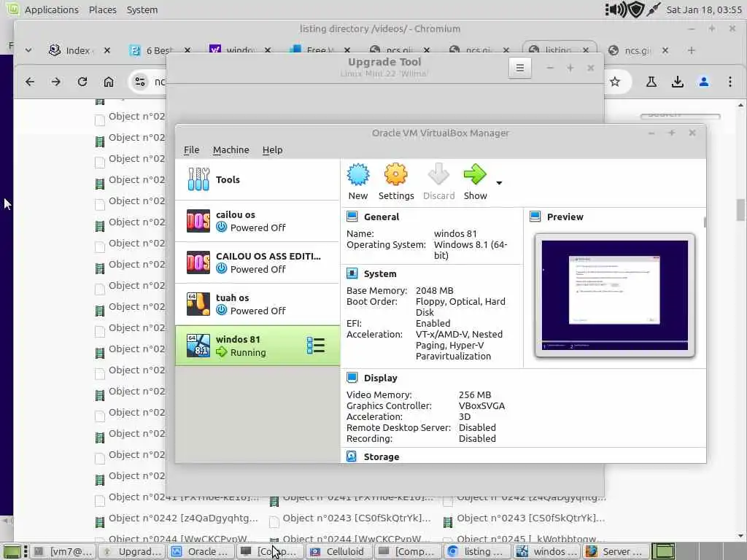Close the active listing tab
Image resolution: width=747 pixels, height=560 pixels.
coord(586,50)
